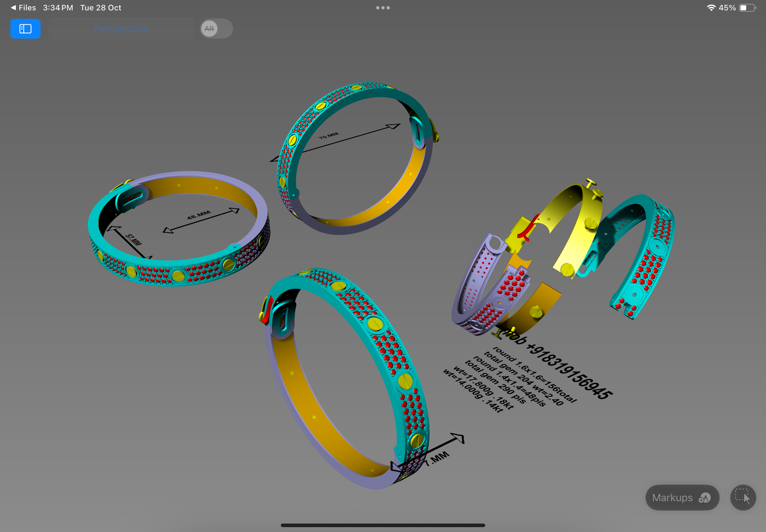Toggle the sidebar panel button
Image resolution: width=766 pixels, height=532 pixels.
[x=25, y=29]
